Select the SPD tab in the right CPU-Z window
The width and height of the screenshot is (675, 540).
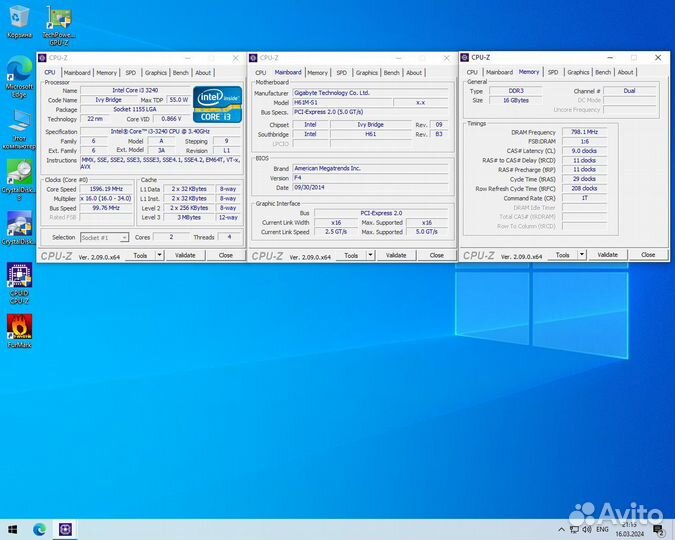tap(553, 72)
